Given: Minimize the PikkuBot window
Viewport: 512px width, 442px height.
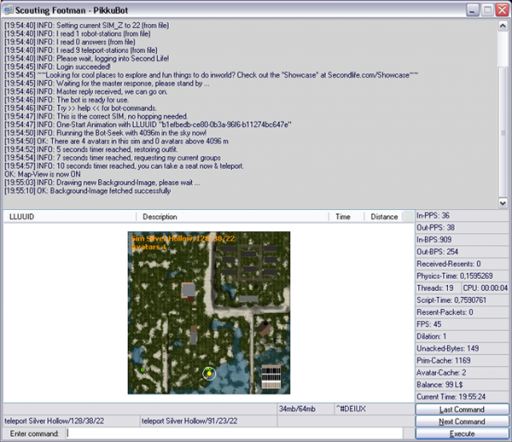Looking at the screenshot, I should click(x=472, y=10).
